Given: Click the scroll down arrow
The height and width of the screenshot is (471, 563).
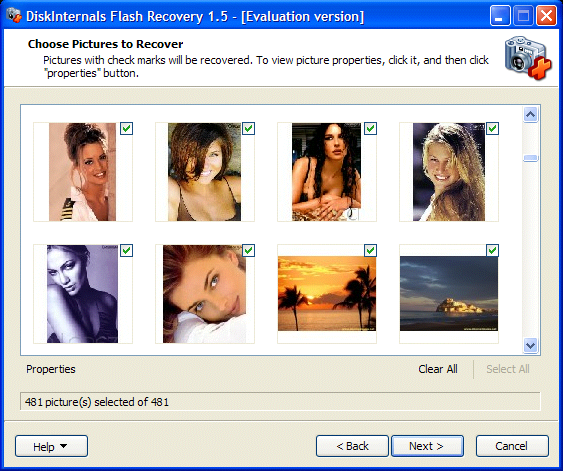Looking at the screenshot, I should (x=531, y=345).
